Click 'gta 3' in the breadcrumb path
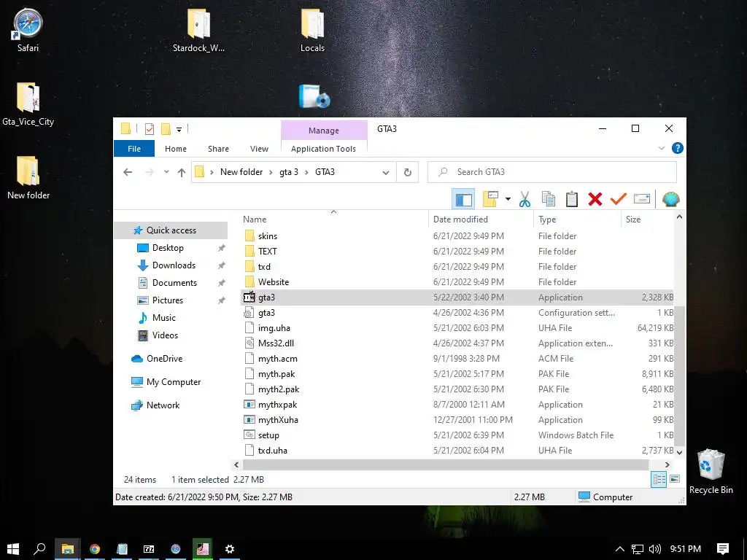This screenshot has width=747, height=560. [289, 172]
